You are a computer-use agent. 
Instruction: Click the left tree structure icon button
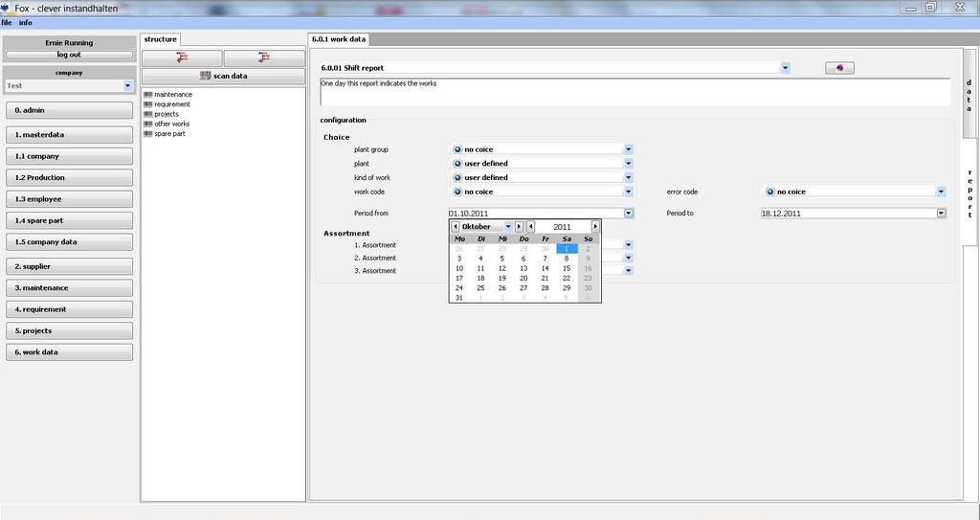click(182, 58)
